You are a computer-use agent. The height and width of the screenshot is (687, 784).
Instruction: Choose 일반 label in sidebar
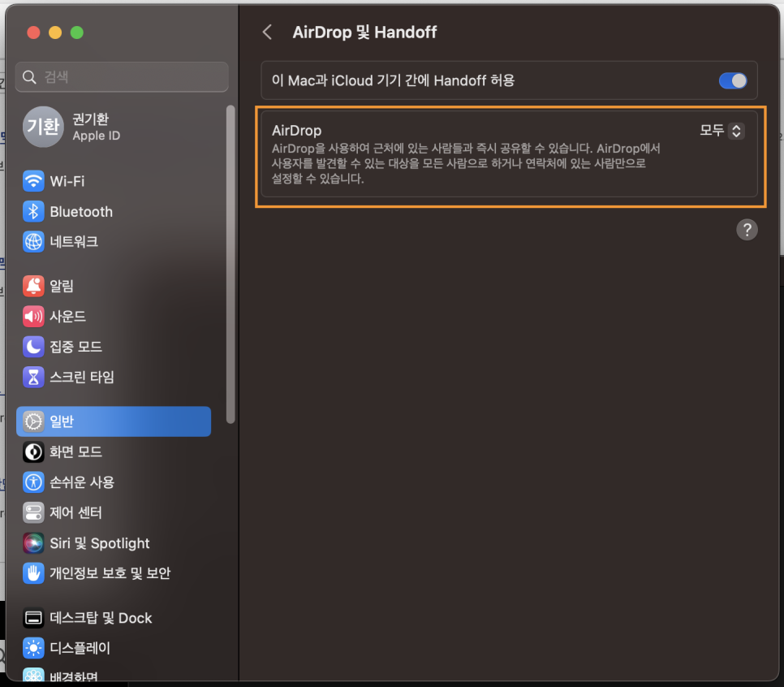click(x=62, y=421)
